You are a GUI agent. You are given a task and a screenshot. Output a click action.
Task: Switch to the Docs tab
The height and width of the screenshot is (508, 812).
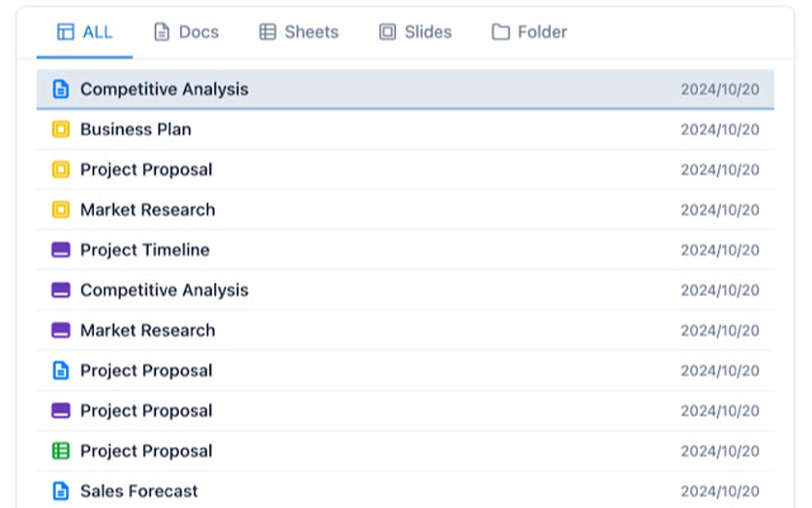pos(185,32)
